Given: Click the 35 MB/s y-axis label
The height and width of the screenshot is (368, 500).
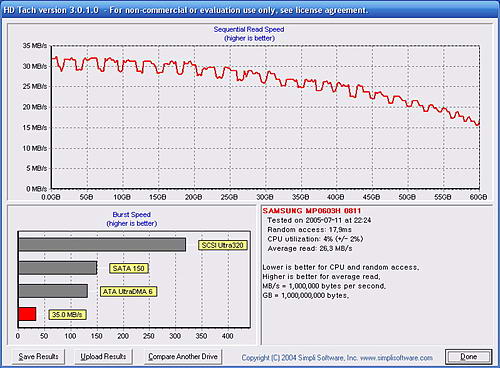Looking at the screenshot, I should click(35, 46).
